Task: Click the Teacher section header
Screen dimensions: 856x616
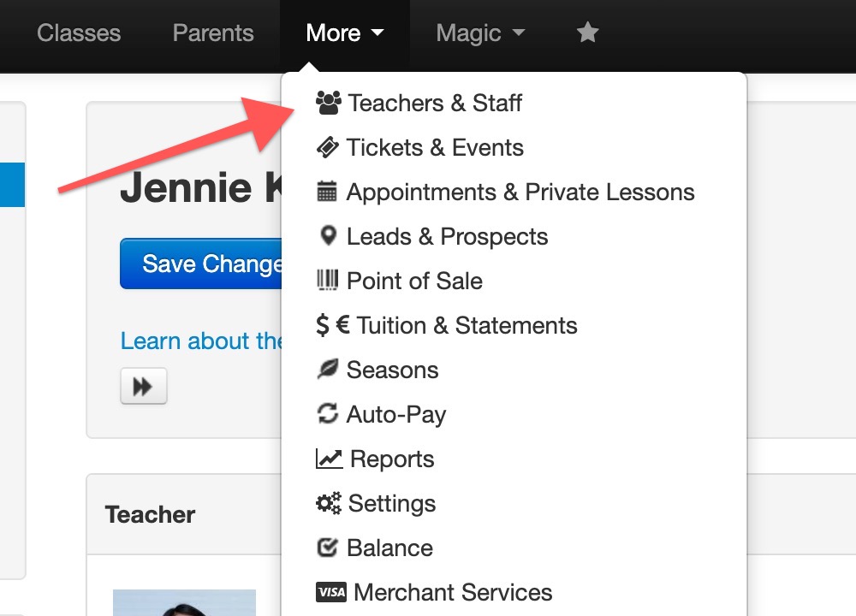Action: tap(150, 514)
